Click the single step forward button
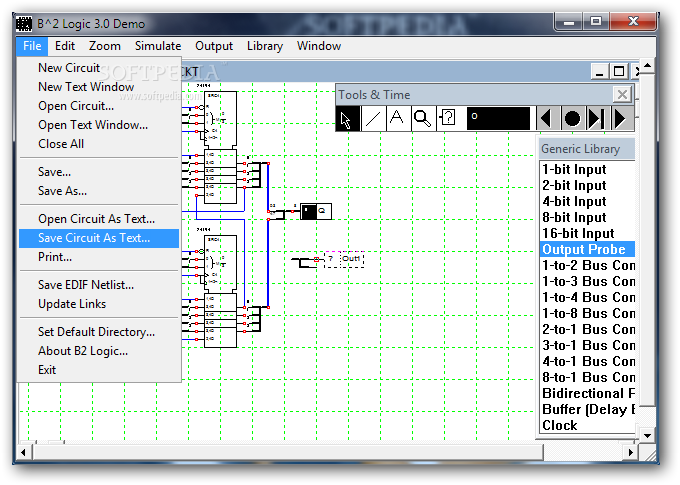This screenshot has width=680, height=485. point(596,118)
